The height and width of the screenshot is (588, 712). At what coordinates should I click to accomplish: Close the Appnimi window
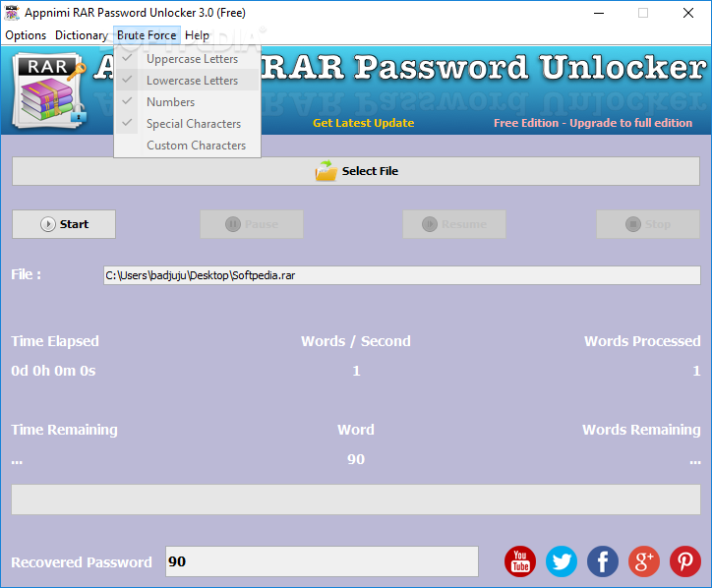click(x=688, y=13)
